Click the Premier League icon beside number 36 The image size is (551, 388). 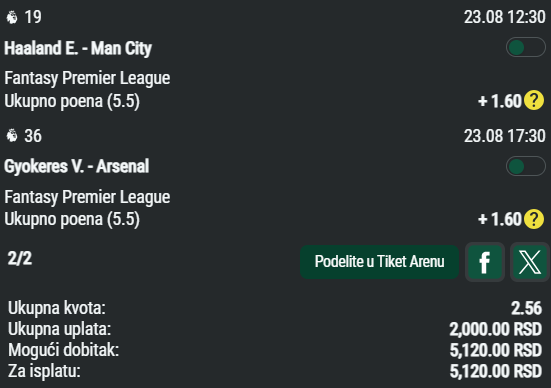tap(12, 135)
